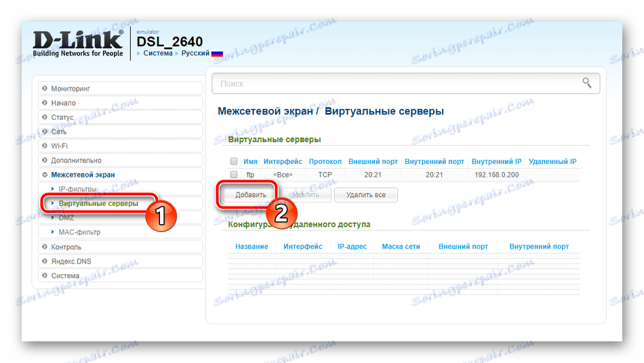This screenshot has width=644, height=363.
Task: Click into the Поиск search field
Action: (x=405, y=84)
